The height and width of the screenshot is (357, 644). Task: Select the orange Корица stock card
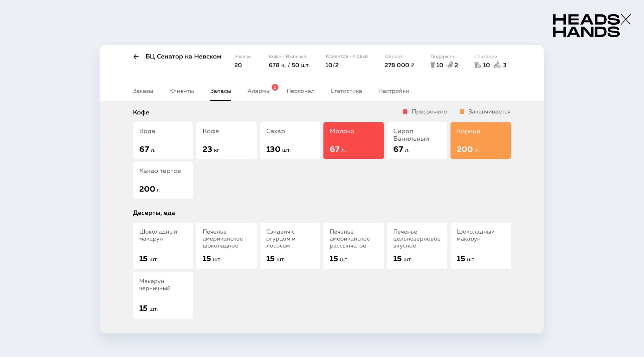pos(480,140)
